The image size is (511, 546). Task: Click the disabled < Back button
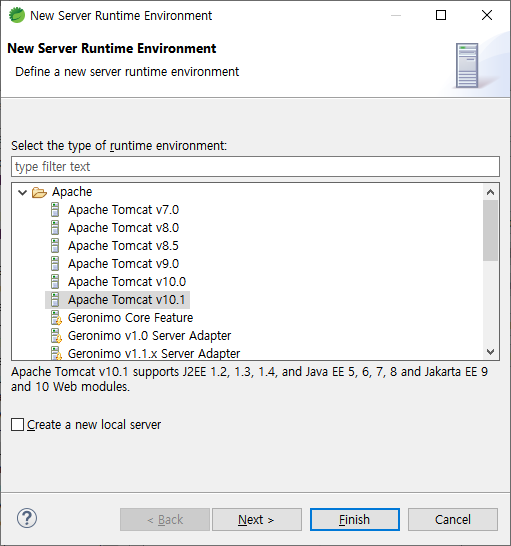click(165, 520)
